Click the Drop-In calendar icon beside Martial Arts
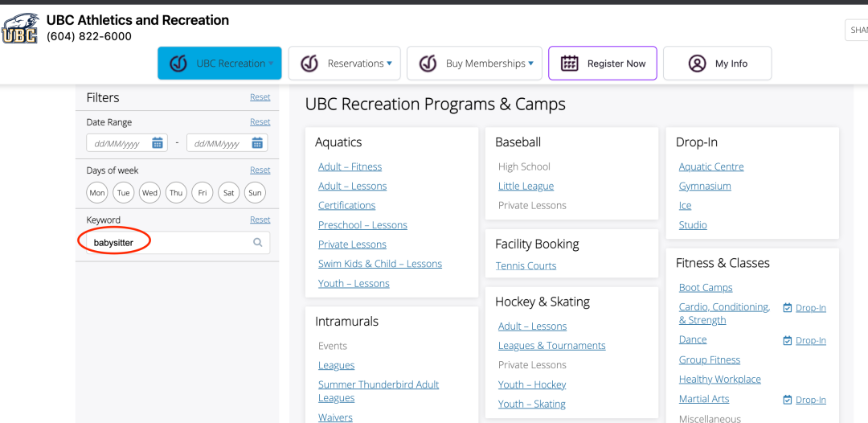This screenshot has height=423, width=868. click(x=787, y=400)
